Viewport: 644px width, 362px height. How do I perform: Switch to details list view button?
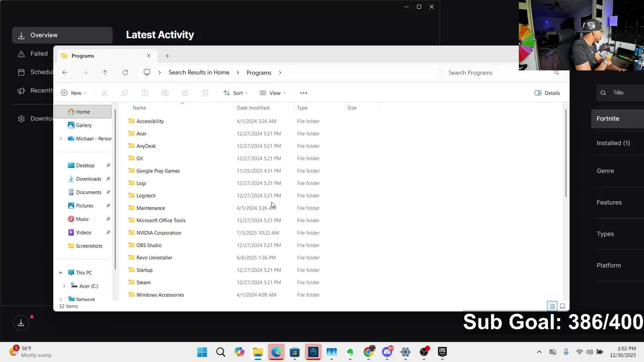(x=552, y=306)
